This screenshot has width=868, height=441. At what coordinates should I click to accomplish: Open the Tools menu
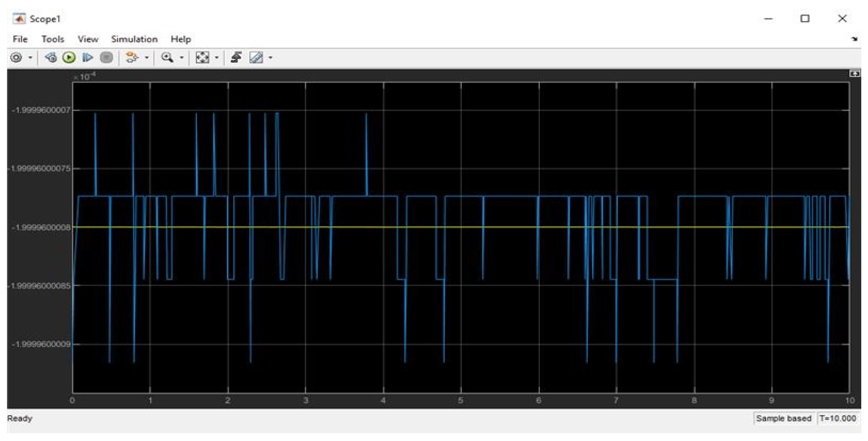52,39
